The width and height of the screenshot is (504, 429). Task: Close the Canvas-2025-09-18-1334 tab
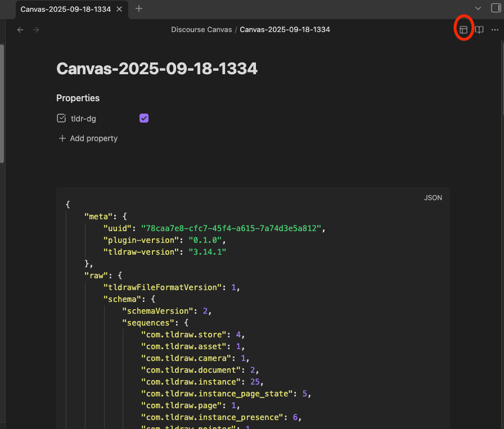[x=118, y=9]
